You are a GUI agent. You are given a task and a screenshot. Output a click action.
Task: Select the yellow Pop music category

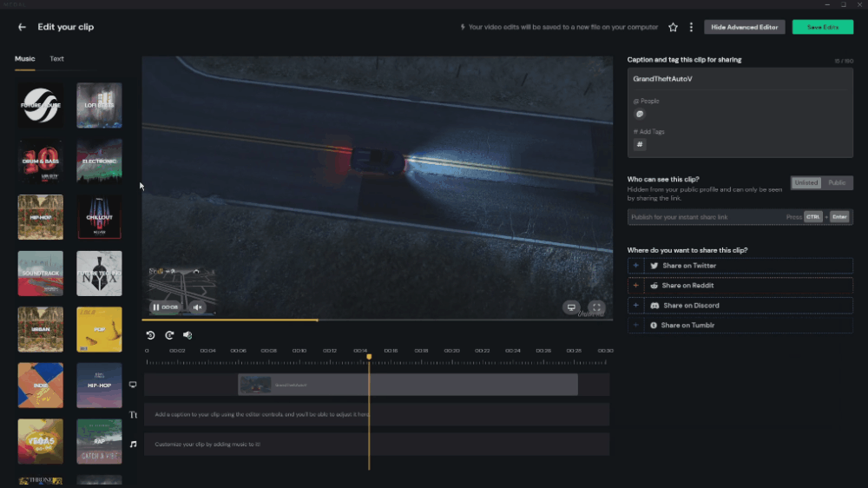click(x=99, y=329)
